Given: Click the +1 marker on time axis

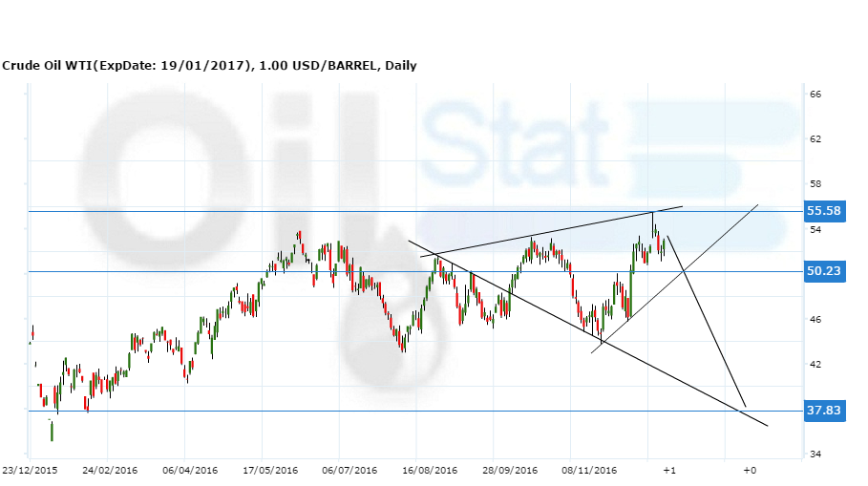Looking at the screenshot, I should pos(669,471).
